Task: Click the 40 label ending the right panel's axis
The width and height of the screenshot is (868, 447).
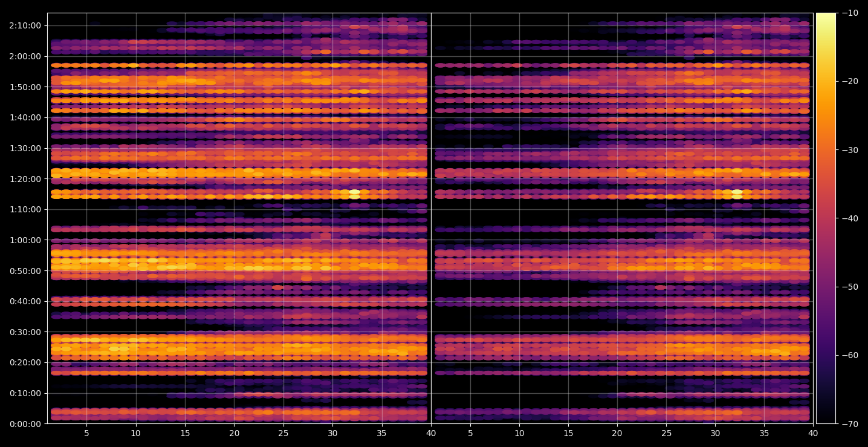Action: pos(813,433)
